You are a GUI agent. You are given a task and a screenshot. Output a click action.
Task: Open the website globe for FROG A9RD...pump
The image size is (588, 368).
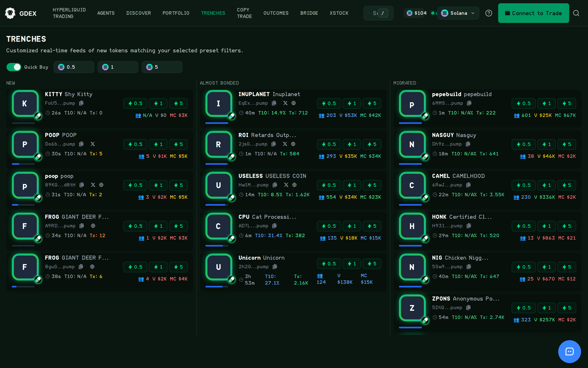click(93, 226)
